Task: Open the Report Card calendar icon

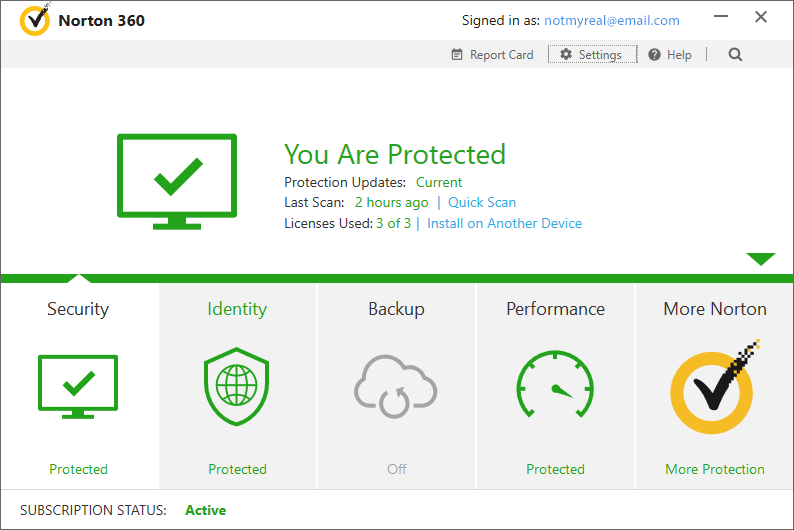Action: pos(457,54)
